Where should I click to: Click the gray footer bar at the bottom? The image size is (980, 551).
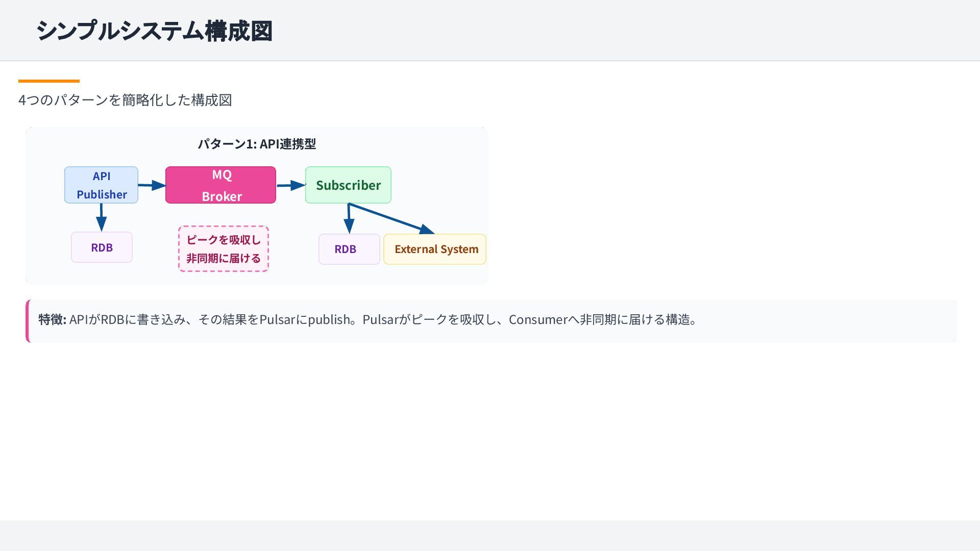490,536
